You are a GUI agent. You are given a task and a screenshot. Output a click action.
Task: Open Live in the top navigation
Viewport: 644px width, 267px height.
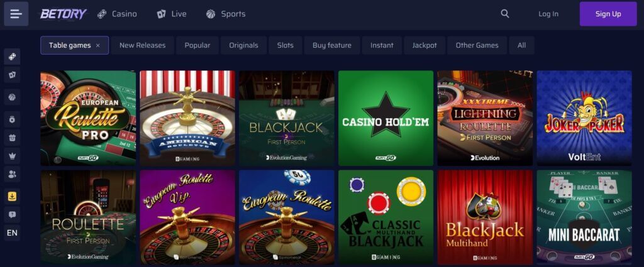coord(172,14)
